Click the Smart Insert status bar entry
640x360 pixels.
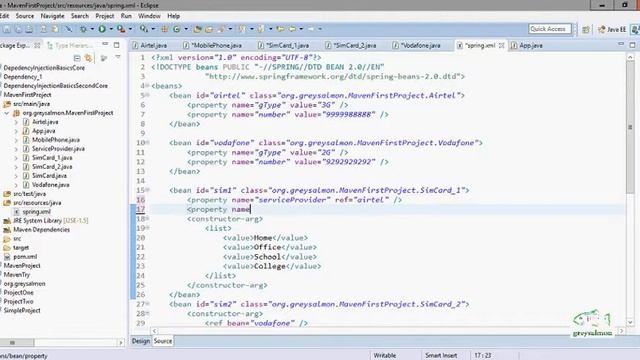[441, 356]
